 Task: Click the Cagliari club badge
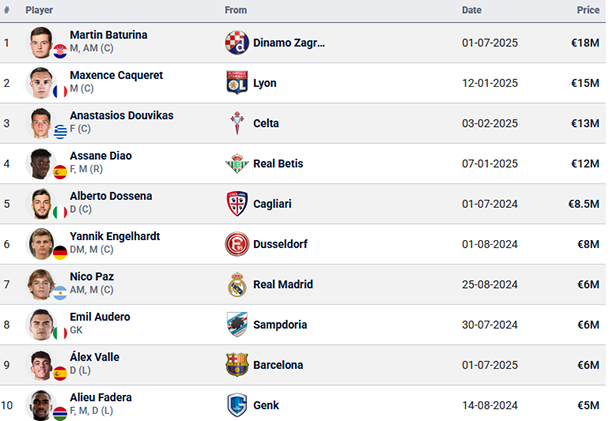point(237,204)
